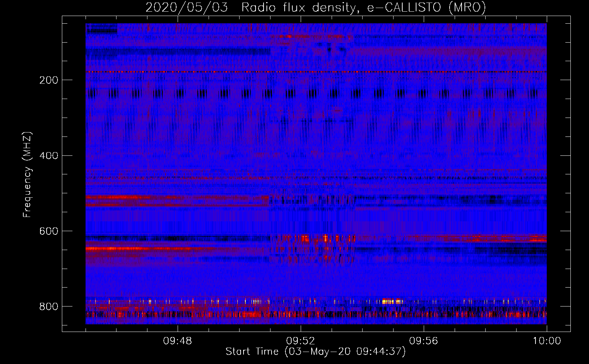Click the 800 frequency tick label
Screen dimensions: 589x364
pos(48,306)
